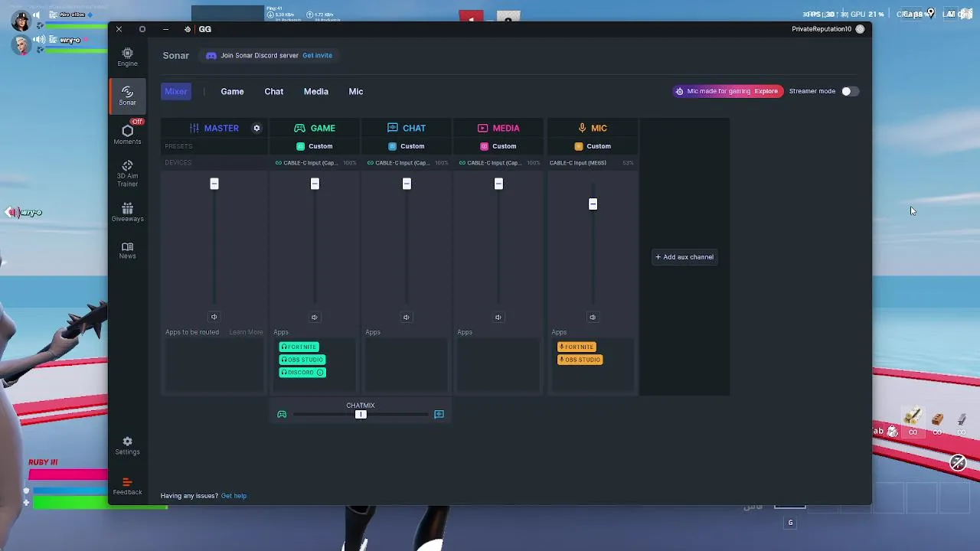Image resolution: width=980 pixels, height=551 pixels.
Task: Click the Chat volume slider handle
Action: pyautogui.click(x=407, y=184)
